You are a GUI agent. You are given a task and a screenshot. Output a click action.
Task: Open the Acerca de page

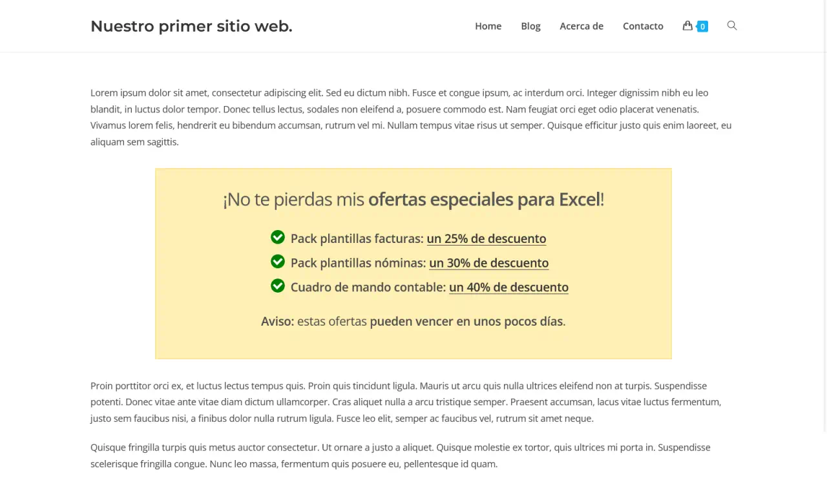581,26
